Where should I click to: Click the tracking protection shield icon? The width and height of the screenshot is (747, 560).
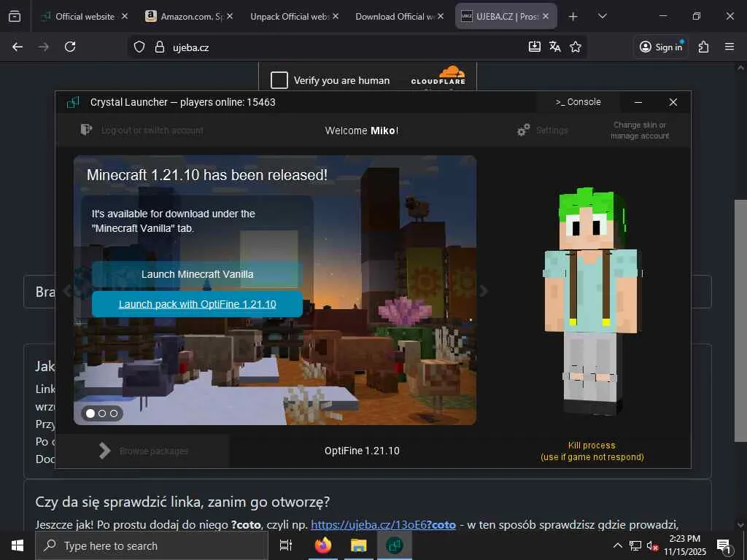(x=139, y=47)
